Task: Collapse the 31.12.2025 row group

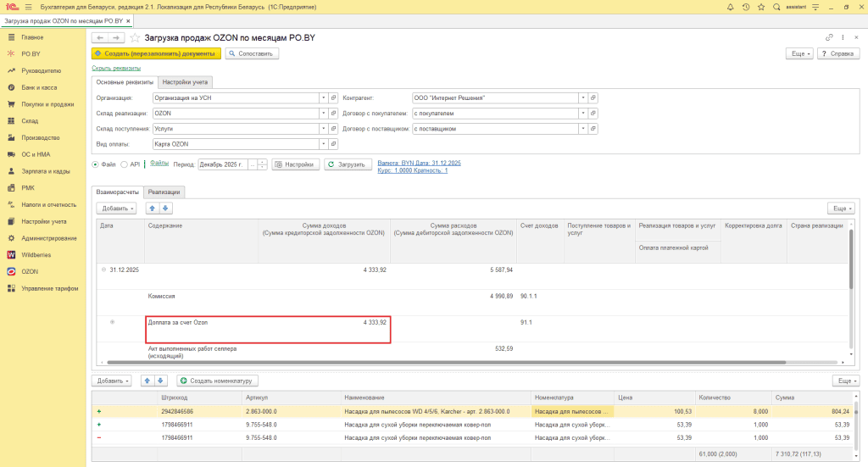Action: (103, 270)
